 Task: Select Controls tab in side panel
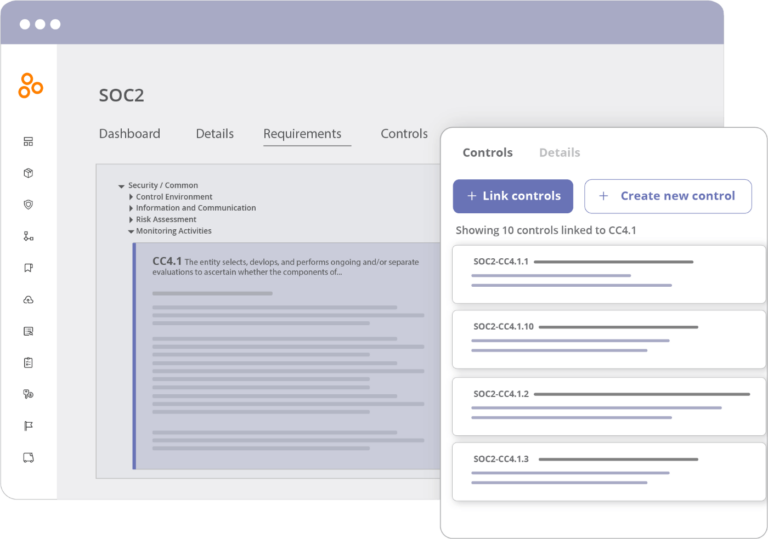(x=487, y=152)
